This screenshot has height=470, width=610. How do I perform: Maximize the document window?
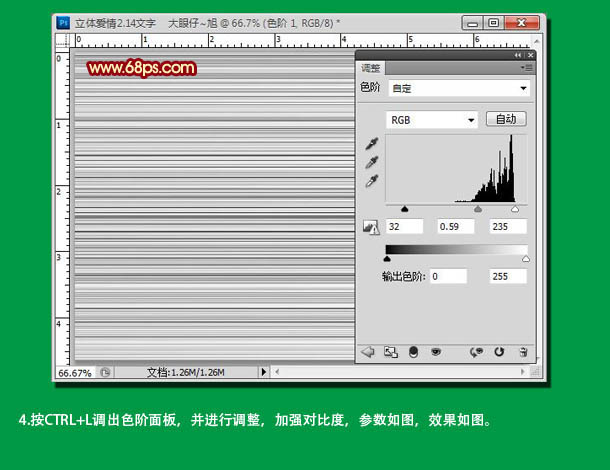493,23
